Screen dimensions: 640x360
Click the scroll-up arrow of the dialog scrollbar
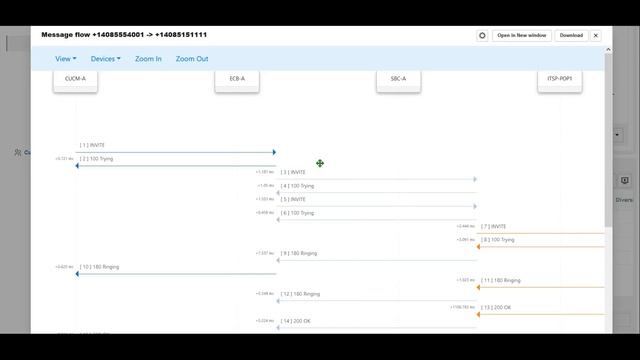point(608,49)
